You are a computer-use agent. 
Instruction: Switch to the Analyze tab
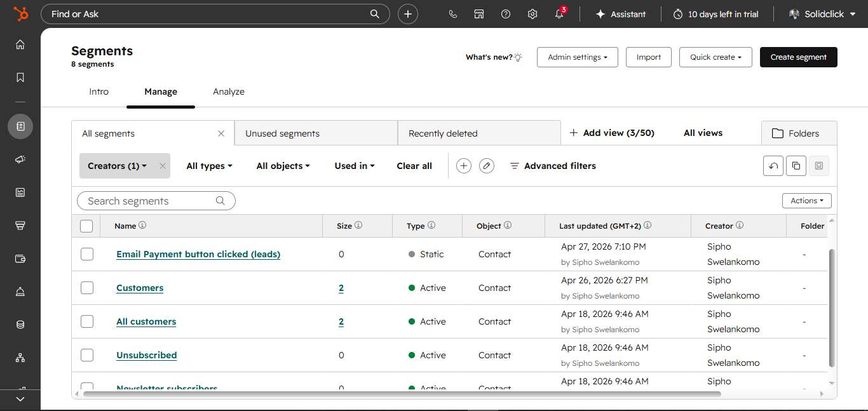[229, 91]
